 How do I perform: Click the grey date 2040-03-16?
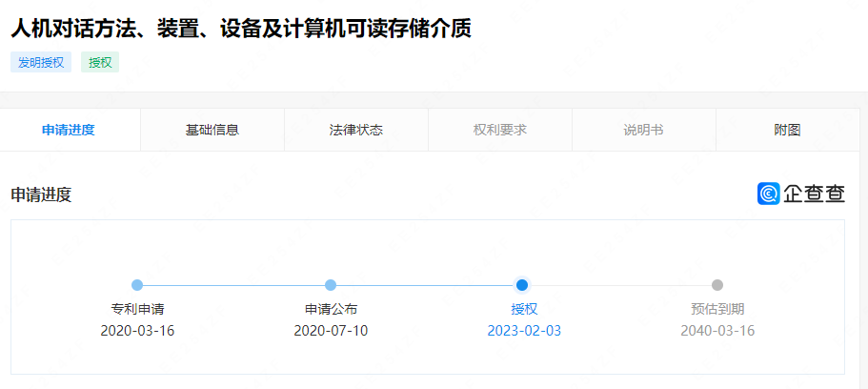pos(717,331)
